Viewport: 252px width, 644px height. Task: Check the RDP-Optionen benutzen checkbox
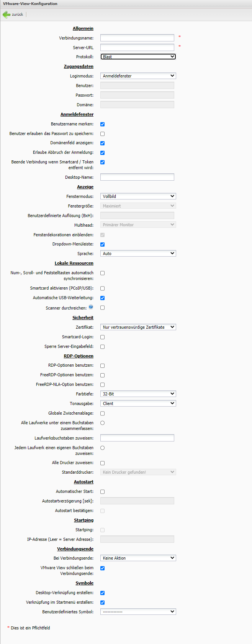(102, 366)
